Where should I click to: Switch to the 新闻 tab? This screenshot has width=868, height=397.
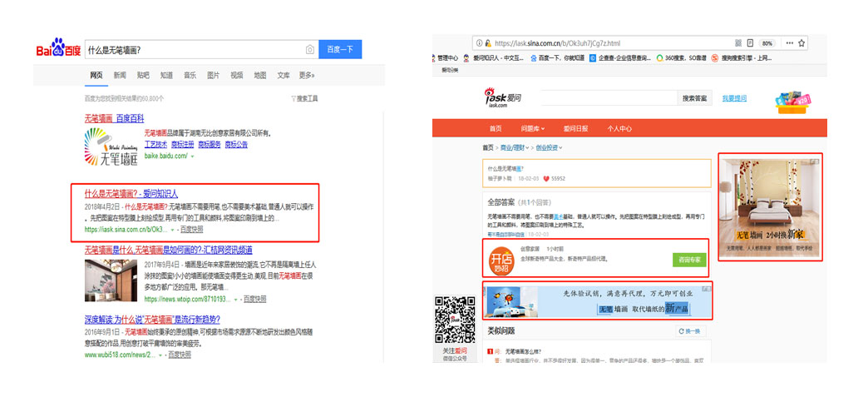tap(120, 76)
